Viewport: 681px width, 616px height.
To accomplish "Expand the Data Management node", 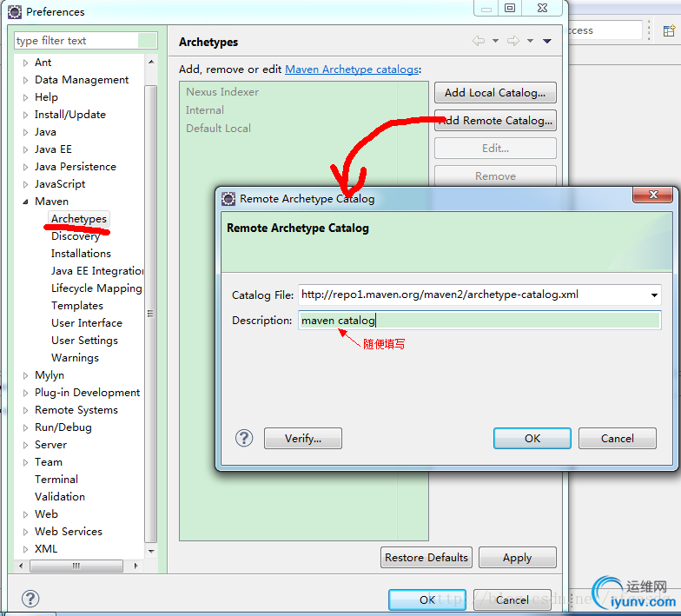I will click(x=26, y=80).
